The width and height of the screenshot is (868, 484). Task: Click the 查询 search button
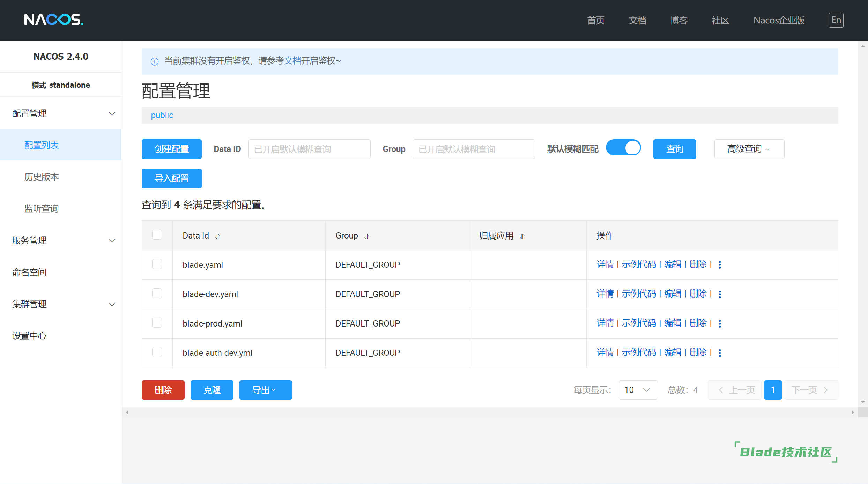pyautogui.click(x=675, y=149)
